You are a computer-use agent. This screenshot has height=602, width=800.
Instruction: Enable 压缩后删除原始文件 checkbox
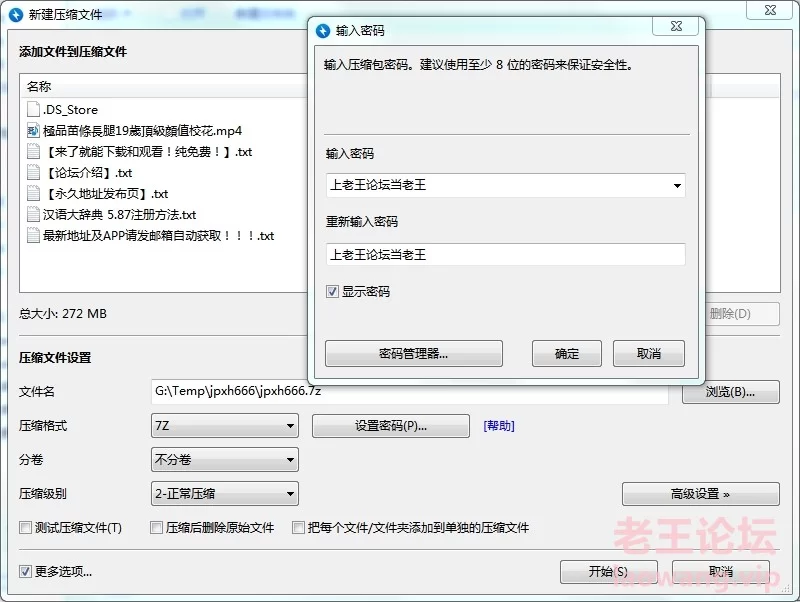pos(156,527)
